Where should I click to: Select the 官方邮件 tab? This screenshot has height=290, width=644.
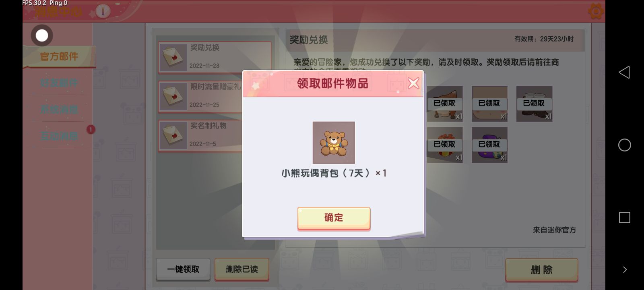[x=59, y=57]
